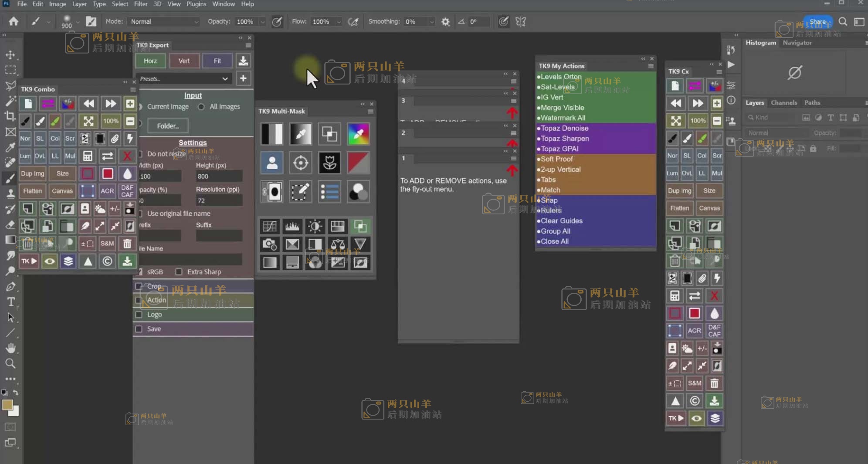Click the Folder... button
Screen dimensions: 868x464
point(168,126)
